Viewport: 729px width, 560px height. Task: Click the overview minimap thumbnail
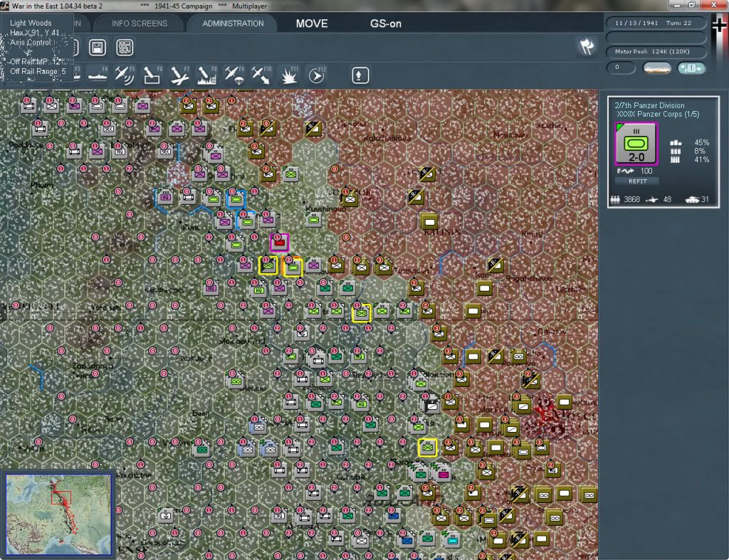click(58, 514)
